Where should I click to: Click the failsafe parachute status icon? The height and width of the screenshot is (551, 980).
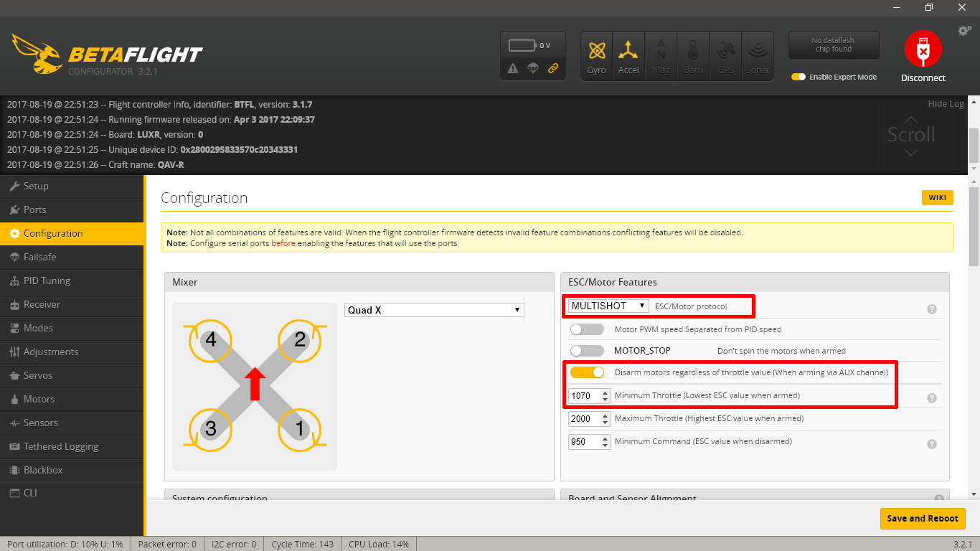[x=533, y=68]
